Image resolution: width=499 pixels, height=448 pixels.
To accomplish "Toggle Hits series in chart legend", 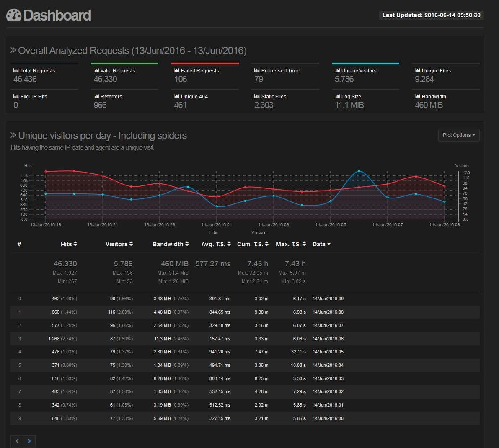I will (x=213, y=232).
